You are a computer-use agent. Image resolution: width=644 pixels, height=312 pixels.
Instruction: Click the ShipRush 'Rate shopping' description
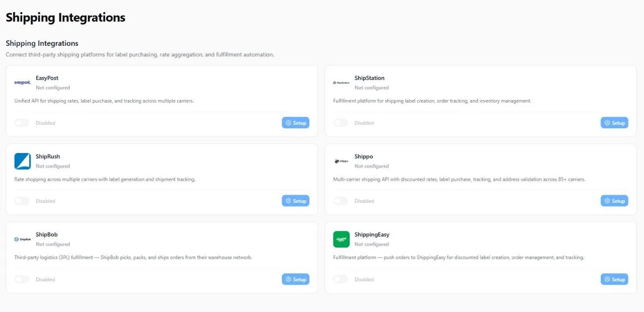105,179
